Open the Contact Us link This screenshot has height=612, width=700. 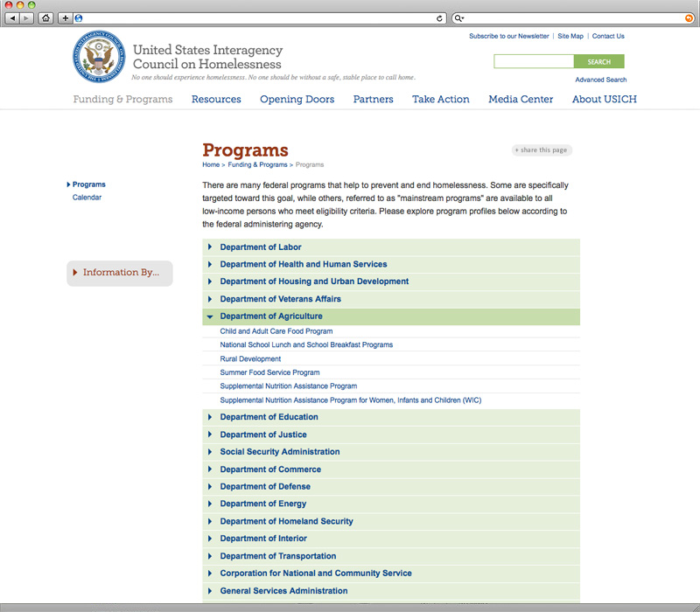tap(608, 36)
